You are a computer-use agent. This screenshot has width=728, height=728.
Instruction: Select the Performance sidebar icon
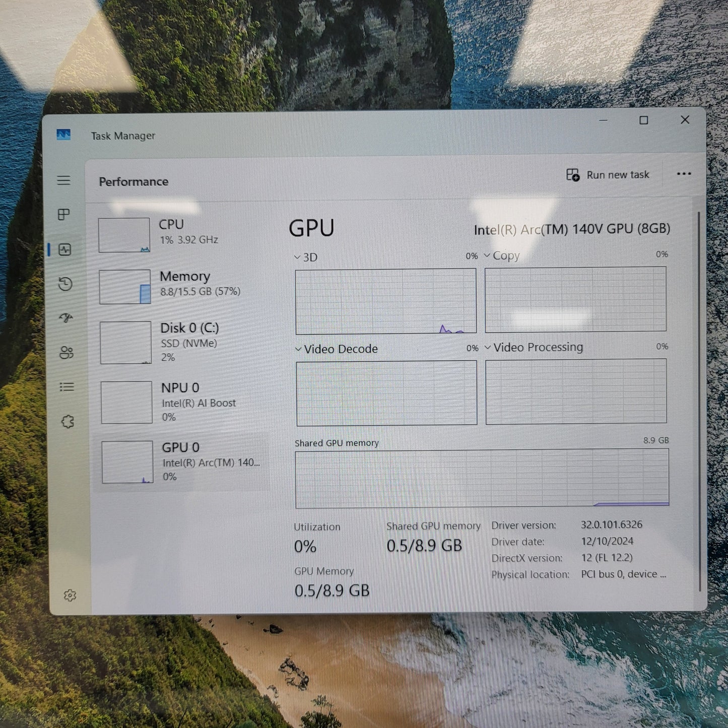[x=64, y=249]
